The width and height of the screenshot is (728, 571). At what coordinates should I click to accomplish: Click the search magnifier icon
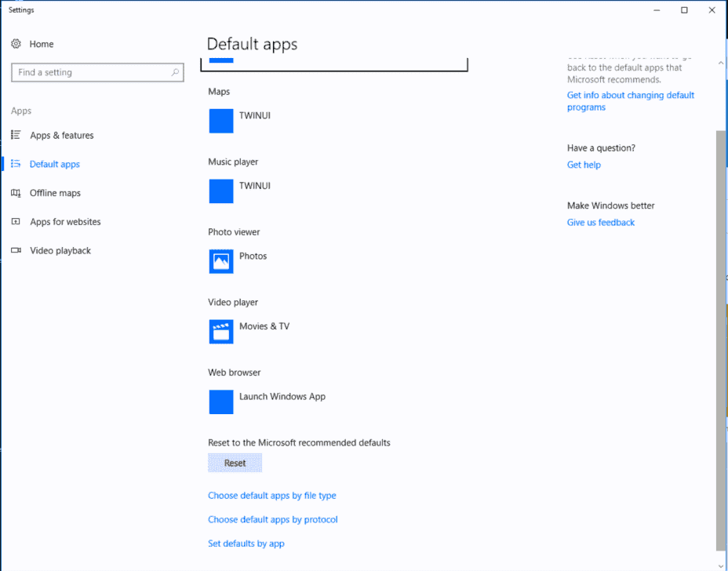pyautogui.click(x=175, y=72)
